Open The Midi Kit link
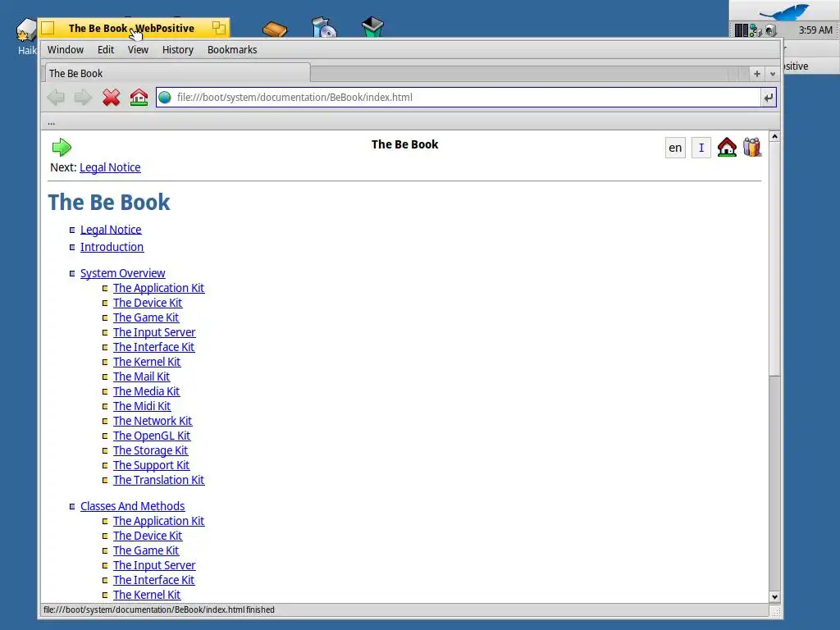The height and width of the screenshot is (630, 840). tap(142, 407)
